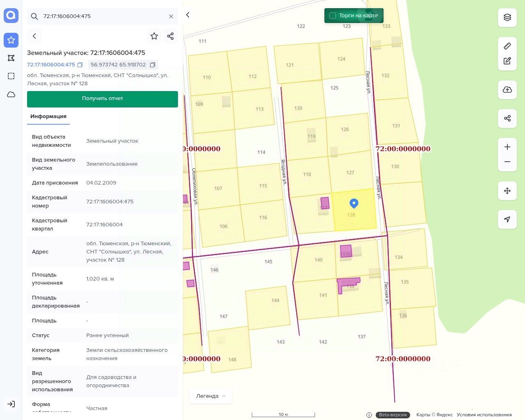Select the edit drawing tool

[x=507, y=61]
